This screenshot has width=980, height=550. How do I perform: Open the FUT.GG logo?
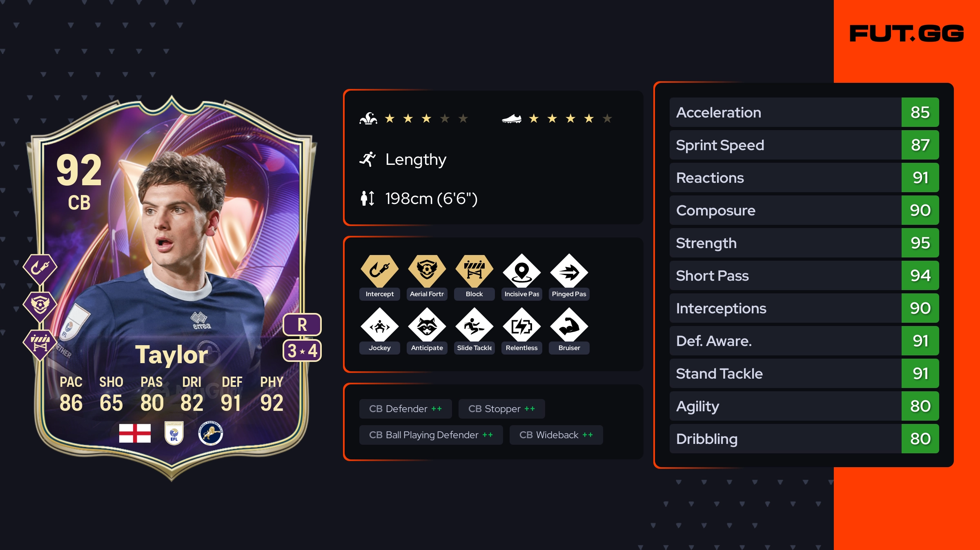906,33
